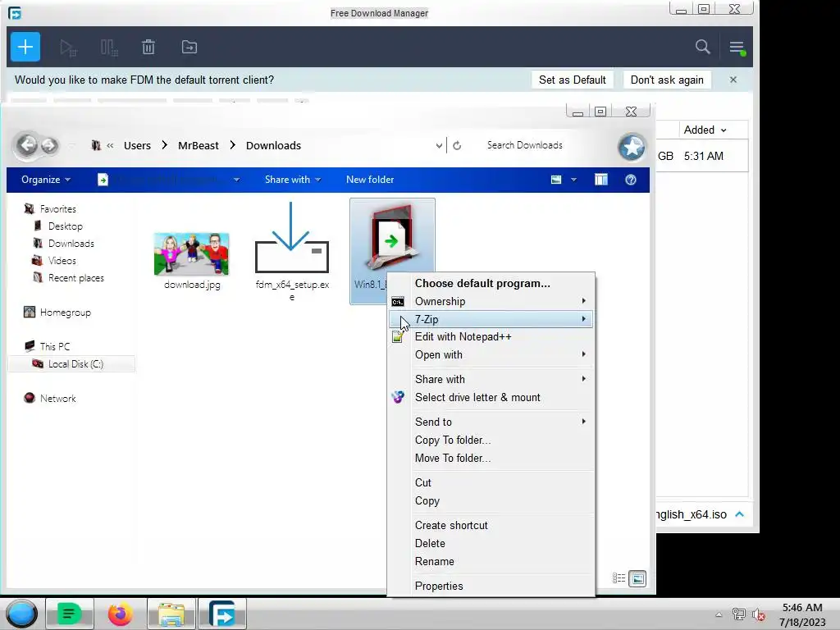
Task: Select This PC in navigation pane
Action: pyautogui.click(x=54, y=347)
